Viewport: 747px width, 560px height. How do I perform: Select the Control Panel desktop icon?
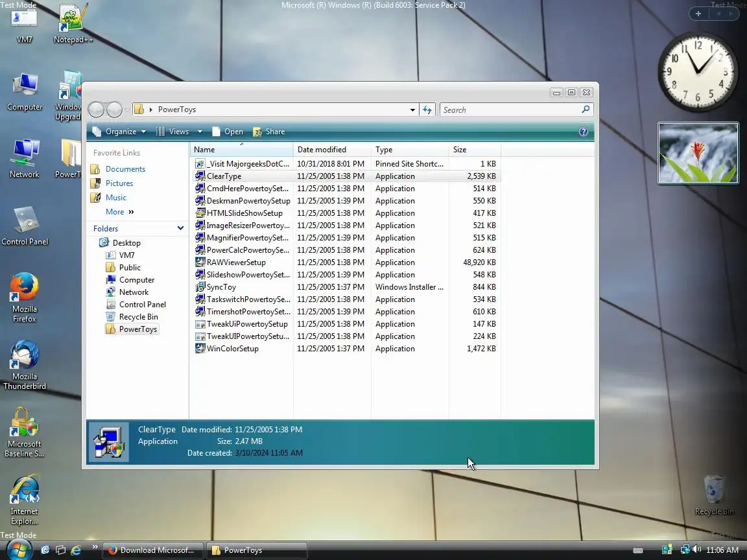point(25,226)
